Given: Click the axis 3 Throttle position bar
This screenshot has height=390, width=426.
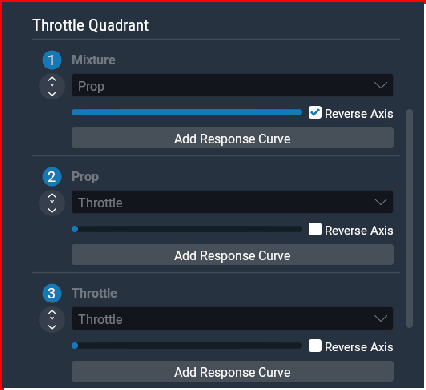Looking at the screenshot, I should click(187, 346).
